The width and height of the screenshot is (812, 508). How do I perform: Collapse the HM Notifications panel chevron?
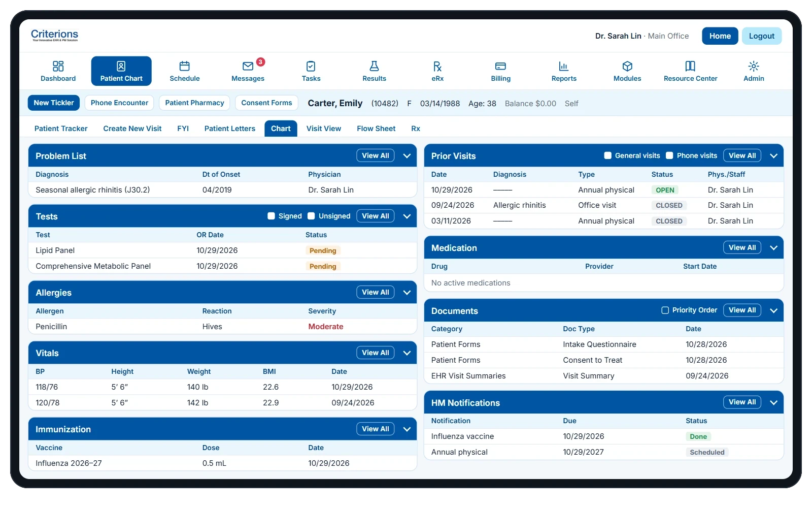tap(774, 402)
